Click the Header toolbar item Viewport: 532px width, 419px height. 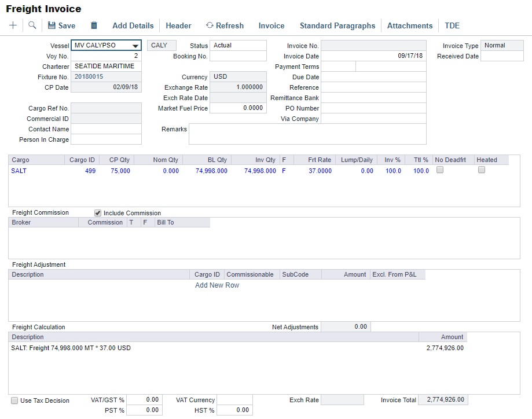point(178,25)
